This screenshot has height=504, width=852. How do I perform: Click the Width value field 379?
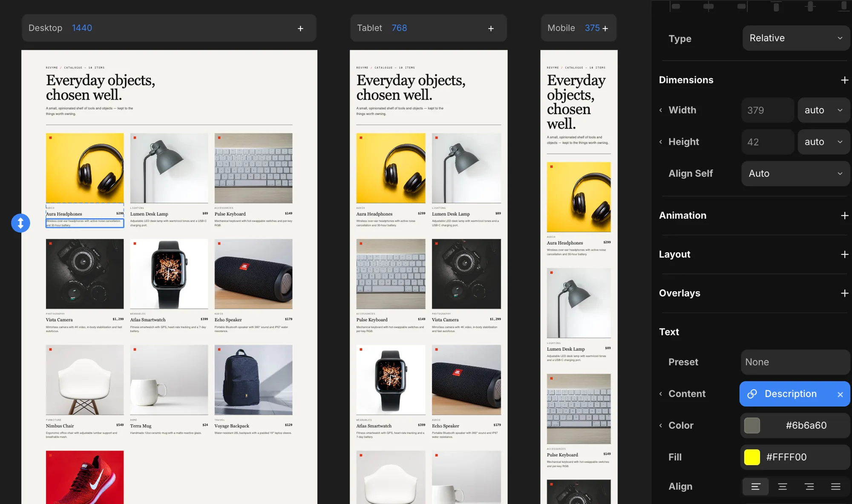point(768,110)
